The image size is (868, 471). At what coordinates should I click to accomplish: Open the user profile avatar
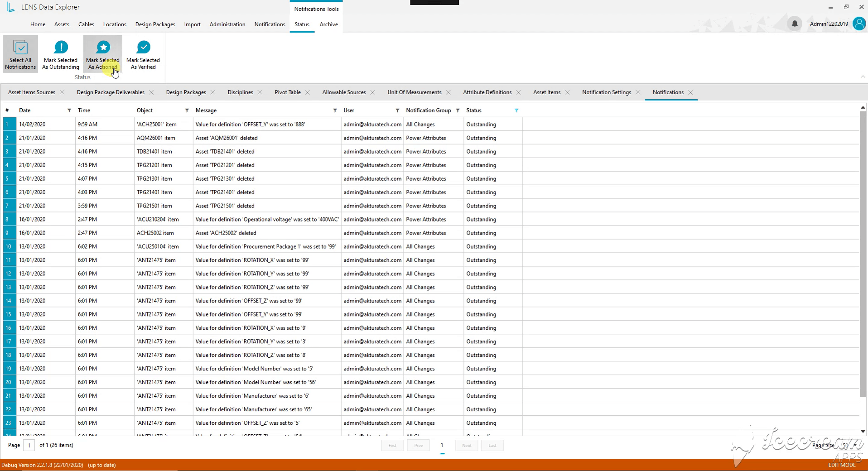(x=859, y=24)
